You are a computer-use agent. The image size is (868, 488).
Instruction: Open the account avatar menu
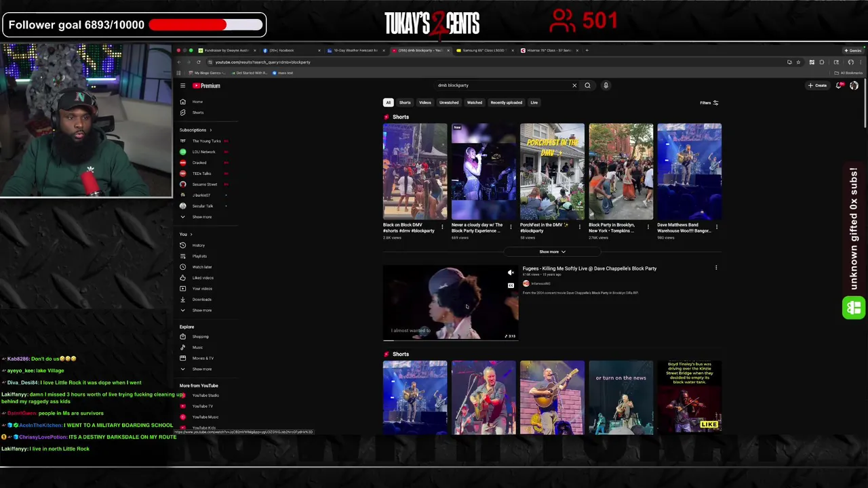[x=854, y=85]
